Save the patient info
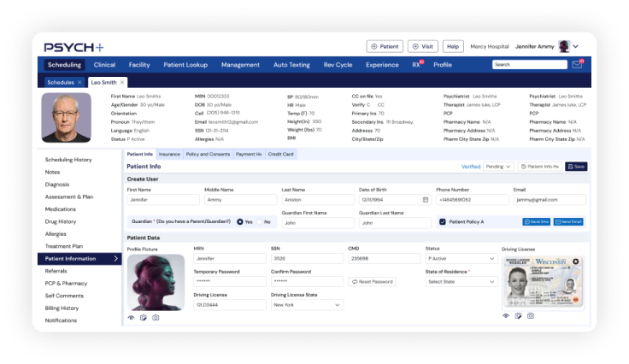The height and width of the screenshot is (364, 629). 576,167
